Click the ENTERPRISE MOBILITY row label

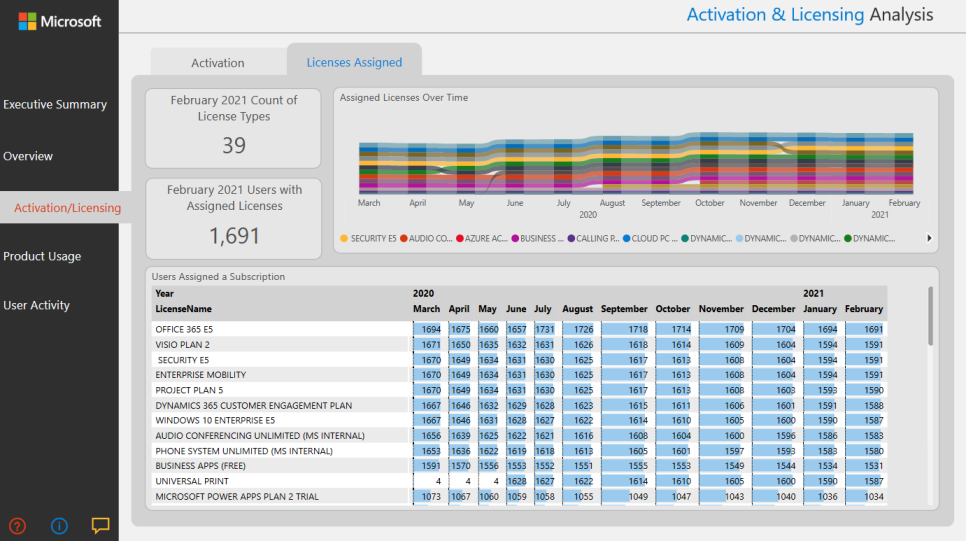tap(201, 375)
